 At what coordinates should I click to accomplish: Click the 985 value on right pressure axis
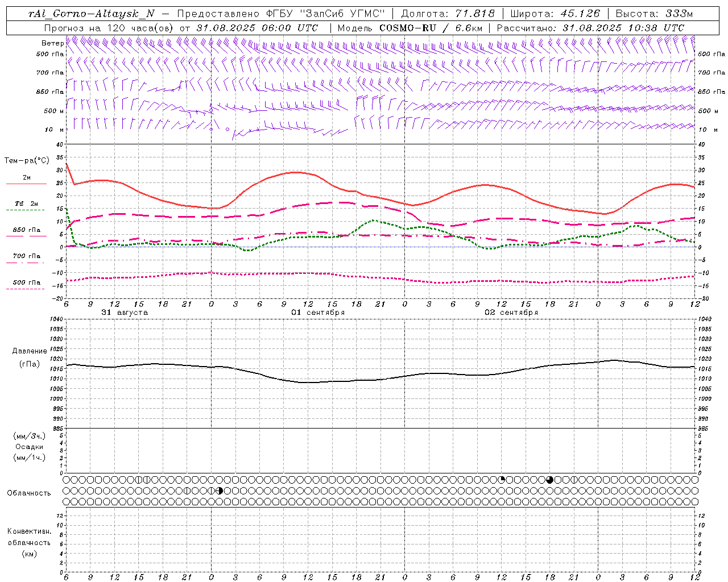[x=704, y=429]
